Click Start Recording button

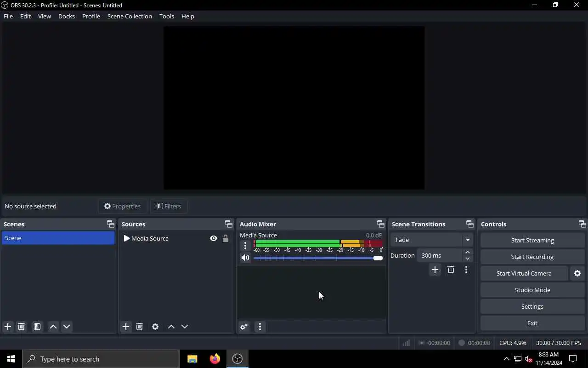point(532,257)
